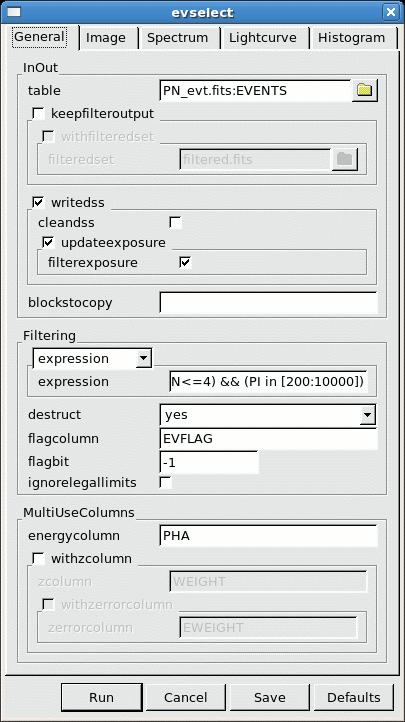Enable the keepfilteroutput checkbox

click(x=38, y=113)
